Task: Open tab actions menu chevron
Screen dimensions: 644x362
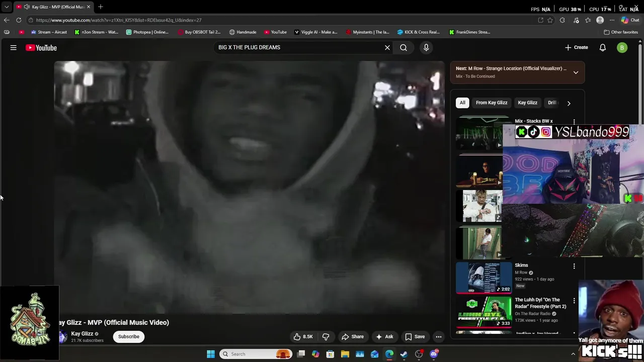Action: pyautogui.click(x=7, y=7)
